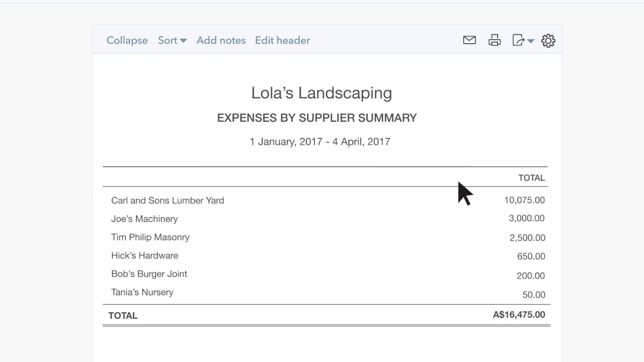Open the Sort dropdown
Image resolution: width=644 pixels, height=362 pixels.
click(x=173, y=40)
